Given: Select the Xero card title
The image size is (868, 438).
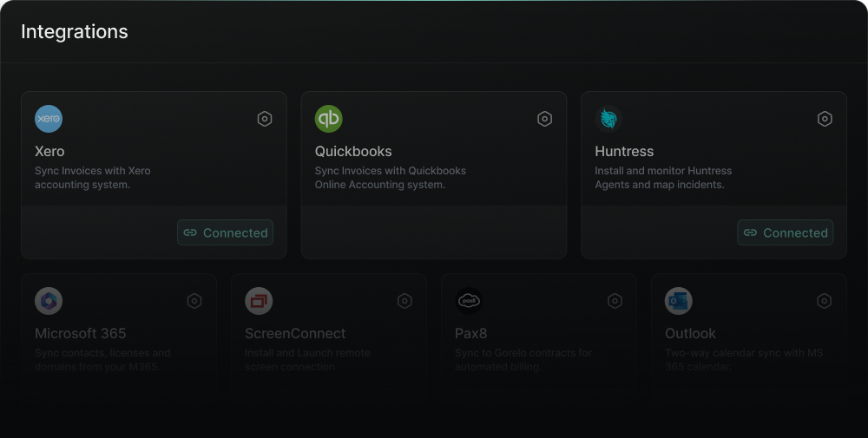Looking at the screenshot, I should (x=49, y=152).
